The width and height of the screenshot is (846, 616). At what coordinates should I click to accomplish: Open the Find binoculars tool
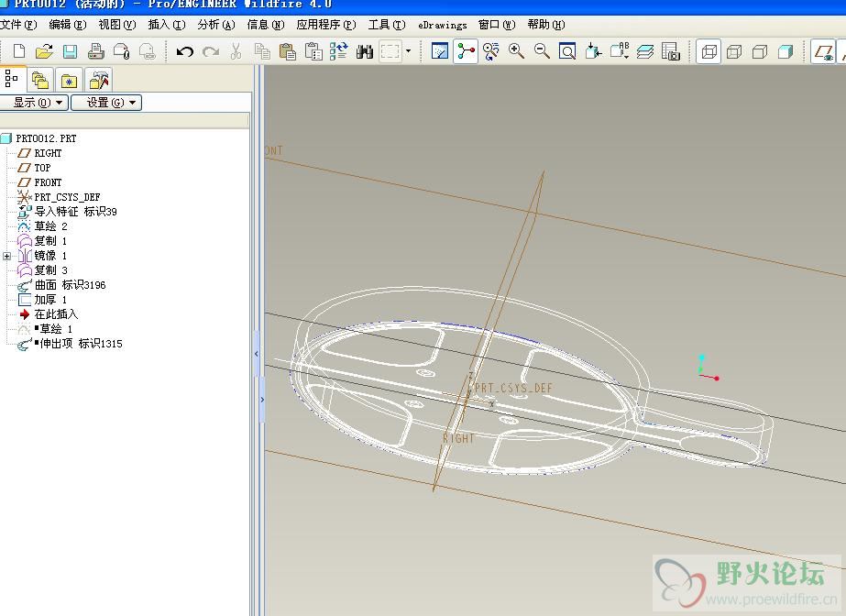click(365, 51)
